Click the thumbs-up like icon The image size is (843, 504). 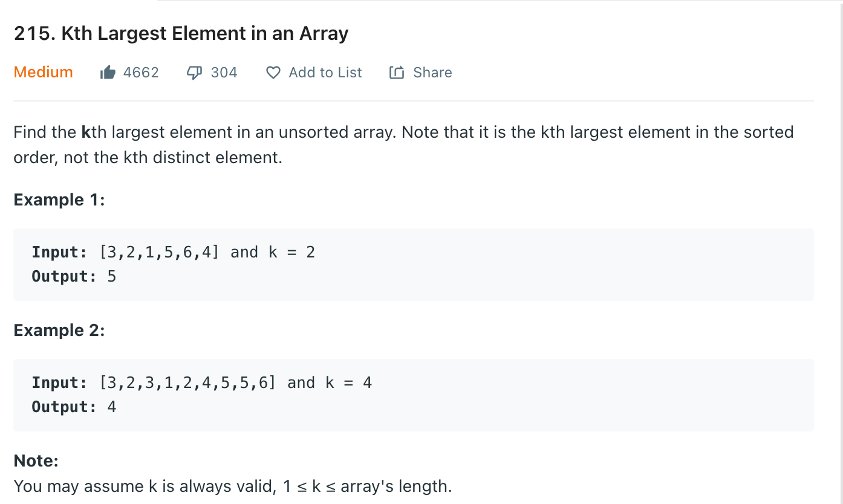click(108, 73)
